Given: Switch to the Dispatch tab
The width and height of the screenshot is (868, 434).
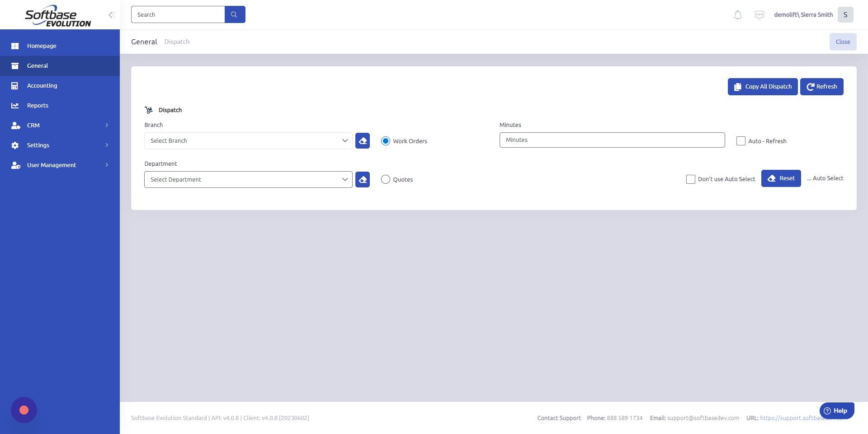Looking at the screenshot, I should tap(177, 42).
